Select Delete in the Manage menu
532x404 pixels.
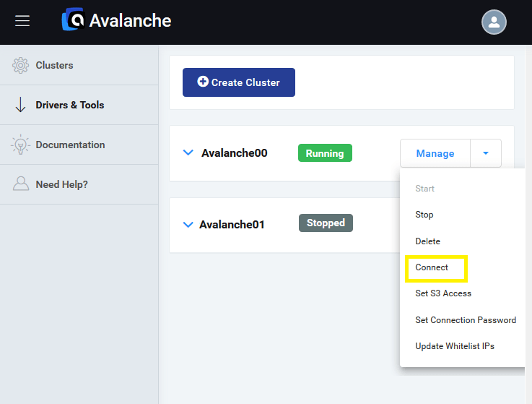click(427, 241)
